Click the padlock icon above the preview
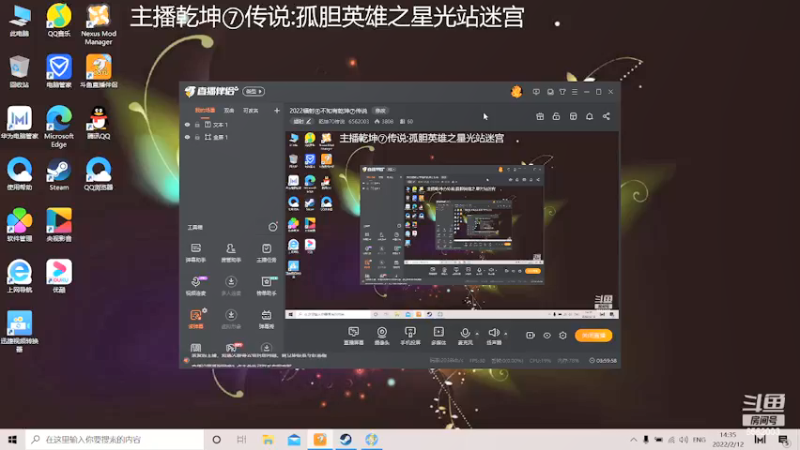This screenshot has width=800, height=450. pyautogui.click(x=556, y=116)
